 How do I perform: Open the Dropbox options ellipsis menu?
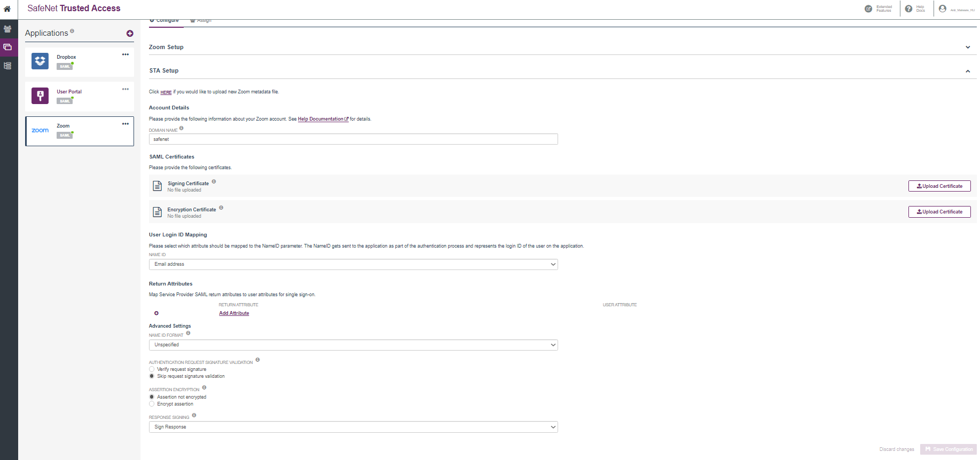(126, 54)
